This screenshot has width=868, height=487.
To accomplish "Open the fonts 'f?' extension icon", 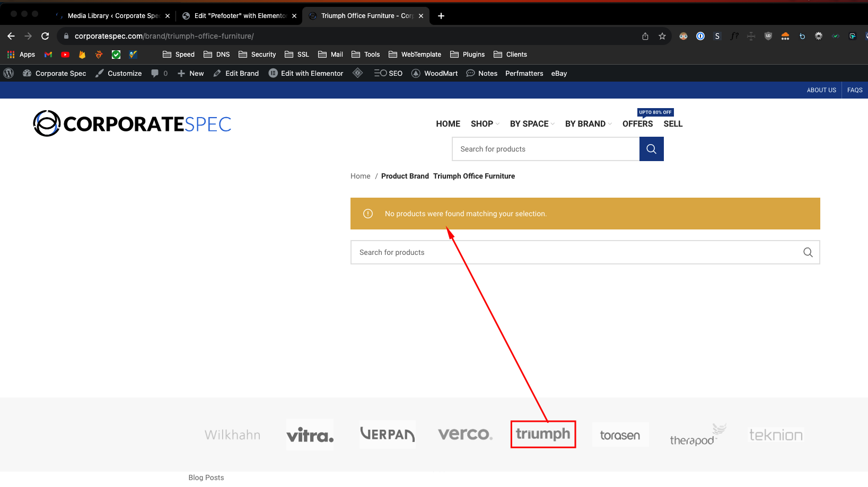I will point(734,36).
